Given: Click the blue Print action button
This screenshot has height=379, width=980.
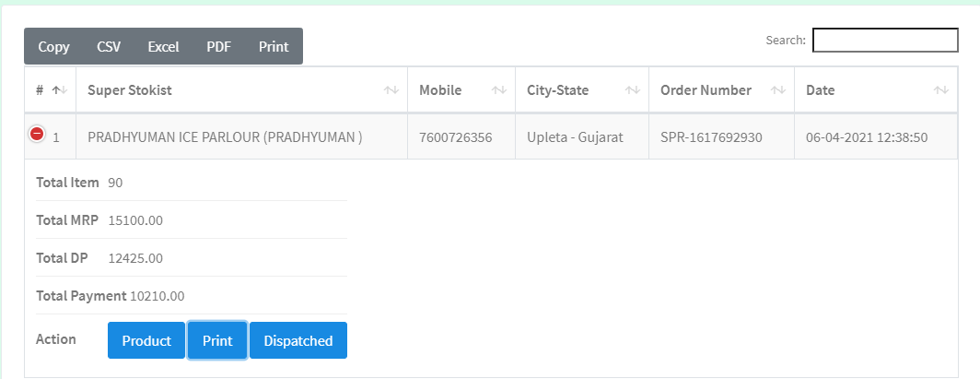Looking at the screenshot, I should pyautogui.click(x=217, y=340).
